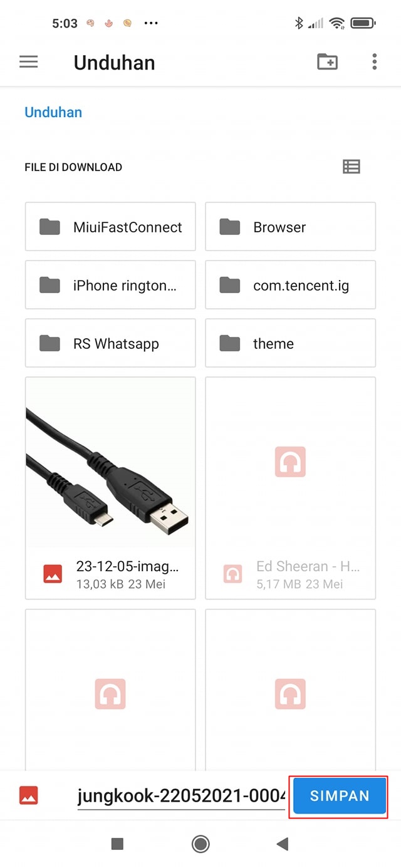This screenshot has height=868, width=401.
Task: Open the RS Whatsapp folder
Action: pos(110,343)
